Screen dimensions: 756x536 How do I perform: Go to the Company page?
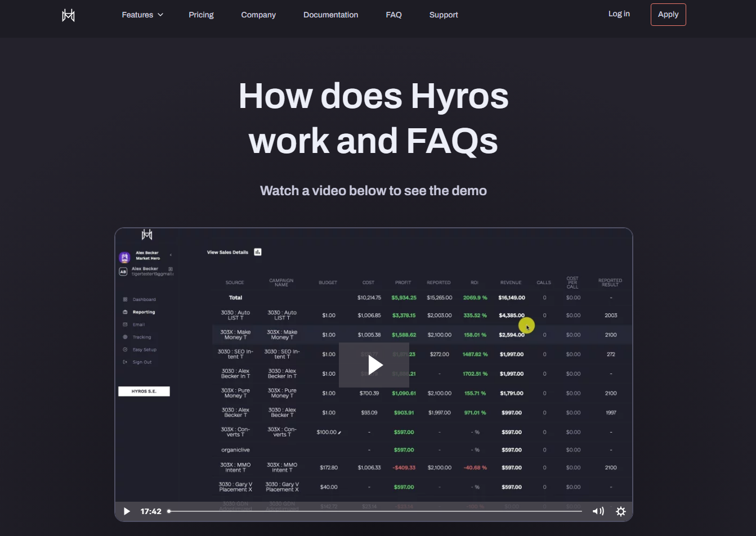pyautogui.click(x=258, y=15)
